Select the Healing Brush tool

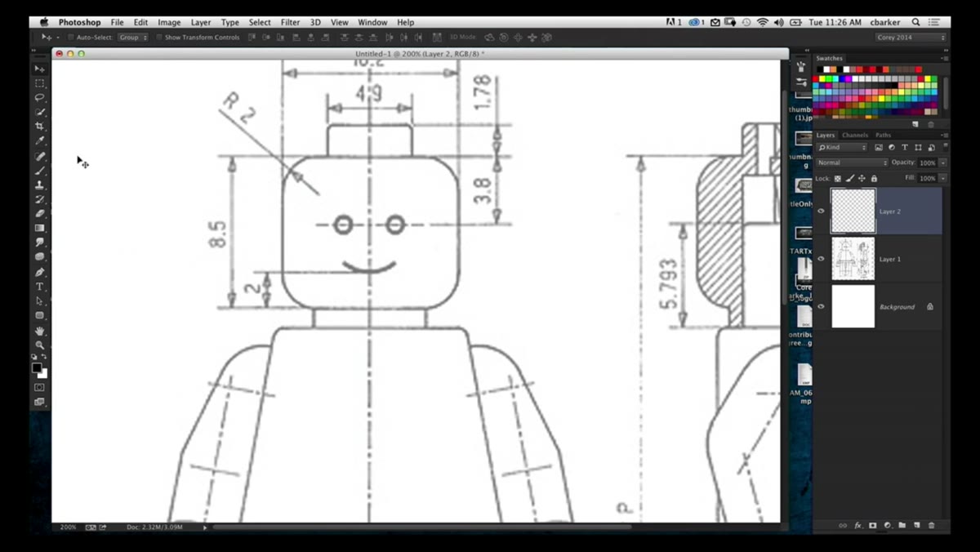(39, 156)
